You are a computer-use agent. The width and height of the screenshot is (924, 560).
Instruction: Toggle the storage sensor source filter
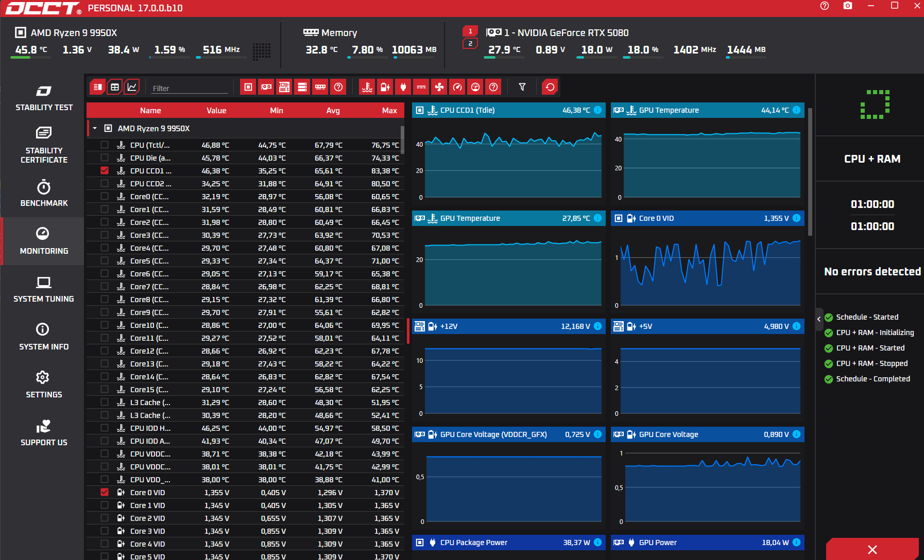point(302,87)
